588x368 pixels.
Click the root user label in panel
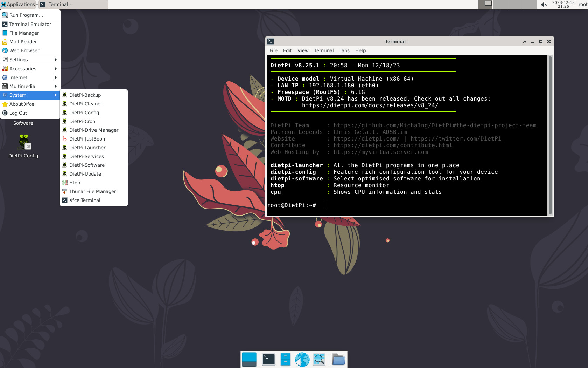583,4
